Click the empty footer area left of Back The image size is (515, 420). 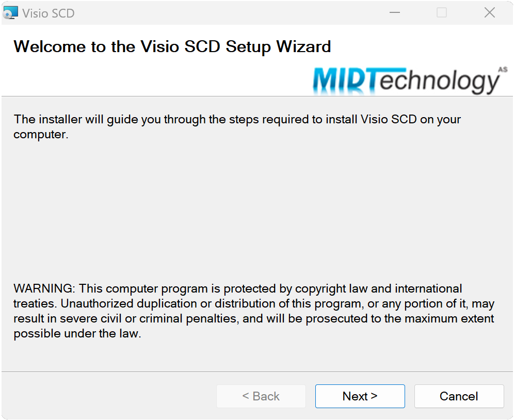pyautogui.click(x=108, y=396)
